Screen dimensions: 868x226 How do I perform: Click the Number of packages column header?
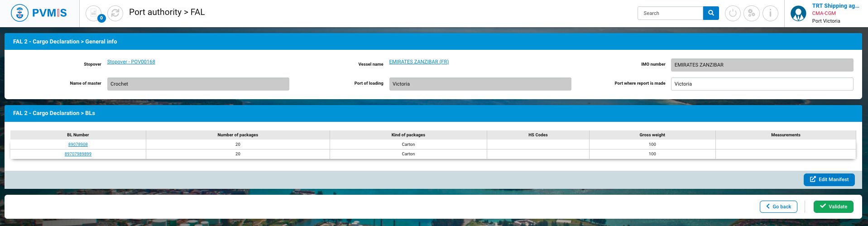[238, 135]
